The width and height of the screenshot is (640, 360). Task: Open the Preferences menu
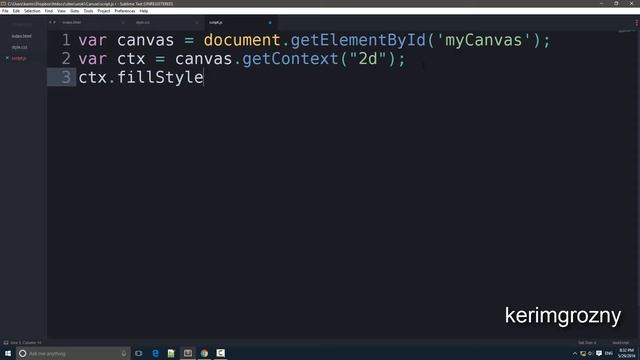tap(124, 11)
